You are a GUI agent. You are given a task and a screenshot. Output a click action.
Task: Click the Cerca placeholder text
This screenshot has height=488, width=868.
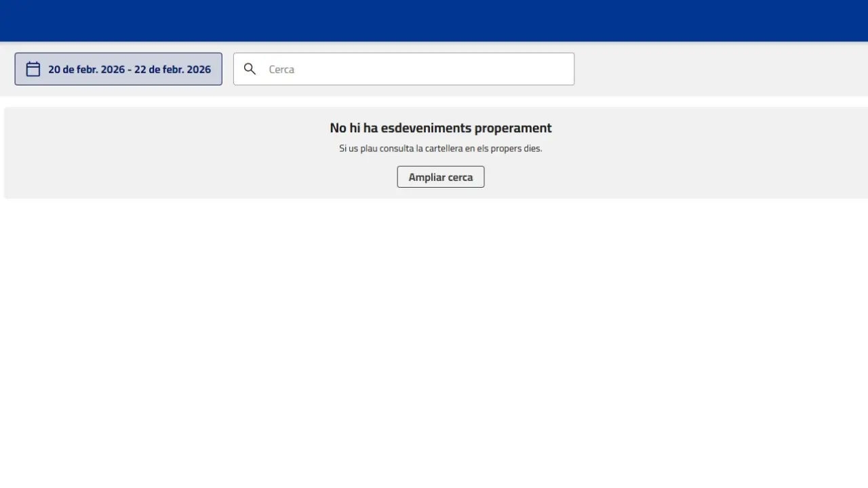[x=281, y=69]
